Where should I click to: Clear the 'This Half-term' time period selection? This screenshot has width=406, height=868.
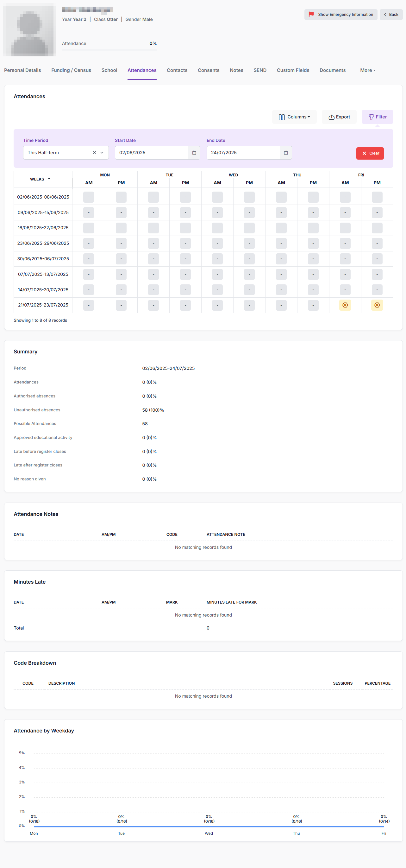tap(94, 153)
